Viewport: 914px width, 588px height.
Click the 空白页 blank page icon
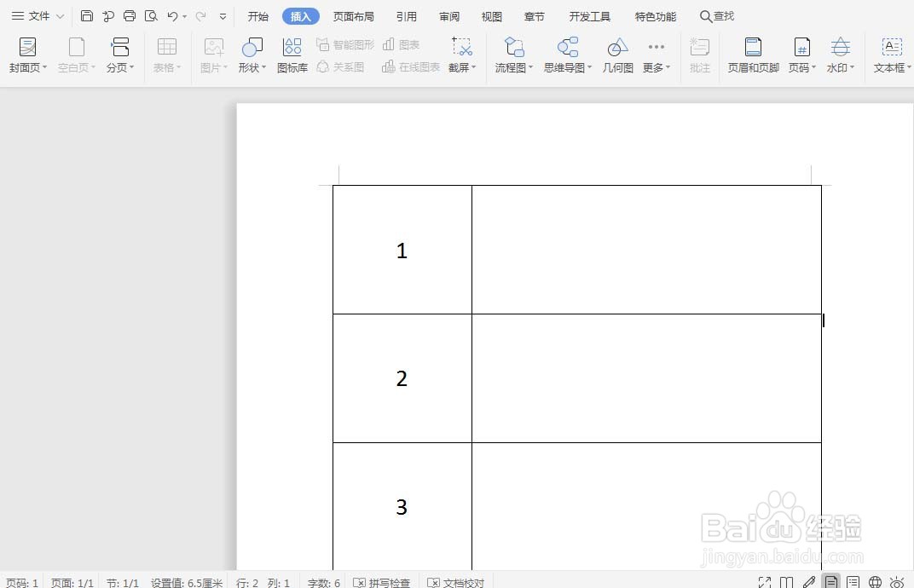point(77,55)
